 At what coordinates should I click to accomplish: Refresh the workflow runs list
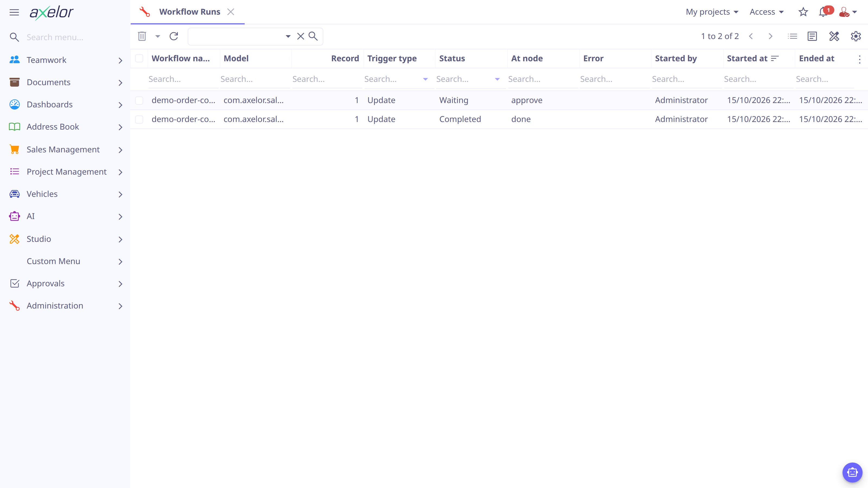pos(174,36)
